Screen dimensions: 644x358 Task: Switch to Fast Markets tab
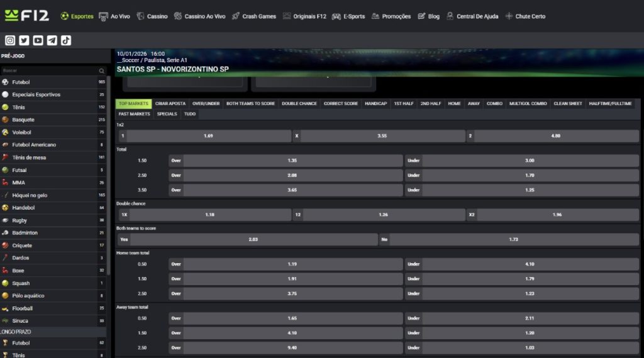point(135,114)
